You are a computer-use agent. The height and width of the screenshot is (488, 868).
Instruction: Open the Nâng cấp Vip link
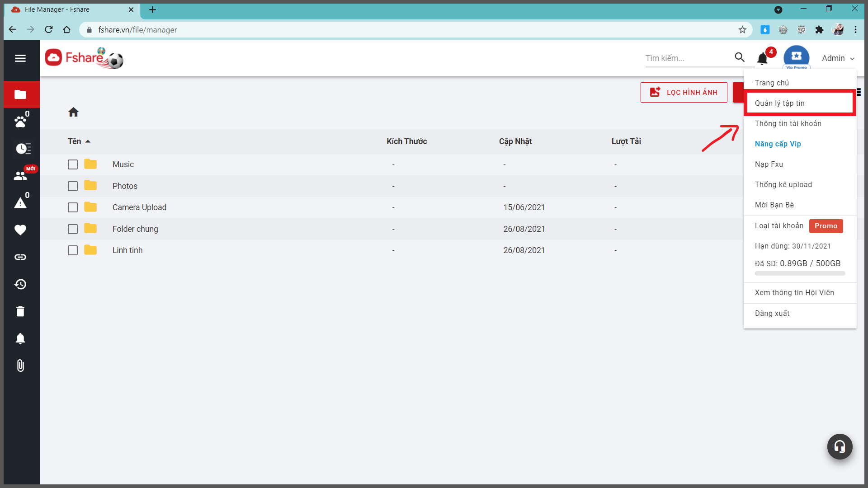click(778, 144)
